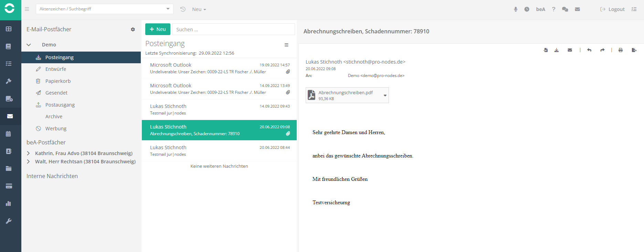This screenshot has width=644, height=252.
Task: Activate the microphone dictation icon
Action: click(516, 9)
